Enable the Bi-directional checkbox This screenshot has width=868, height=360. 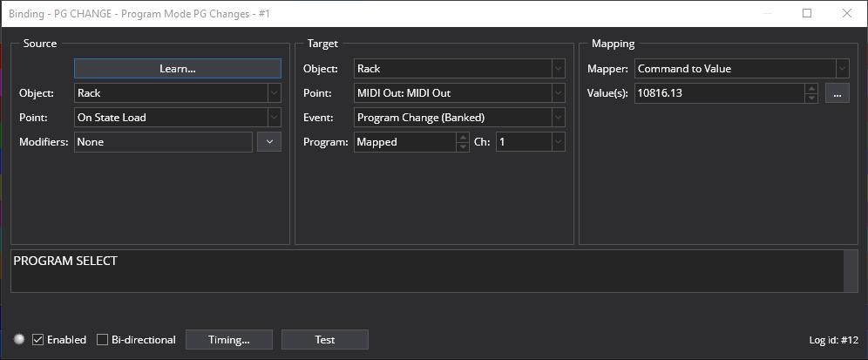tap(103, 339)
